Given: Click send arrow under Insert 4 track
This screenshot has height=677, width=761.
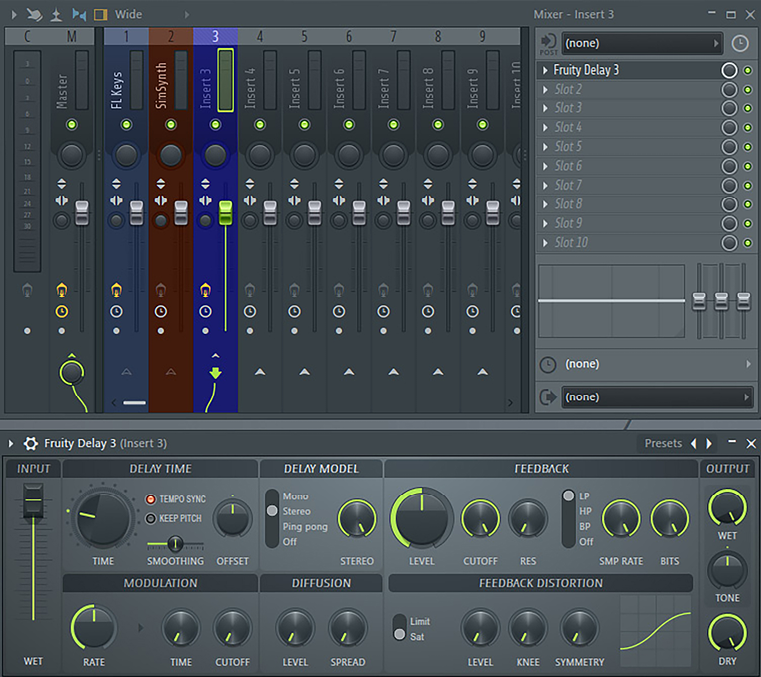Looking at the screenshot, I should [x=260, y=372].
